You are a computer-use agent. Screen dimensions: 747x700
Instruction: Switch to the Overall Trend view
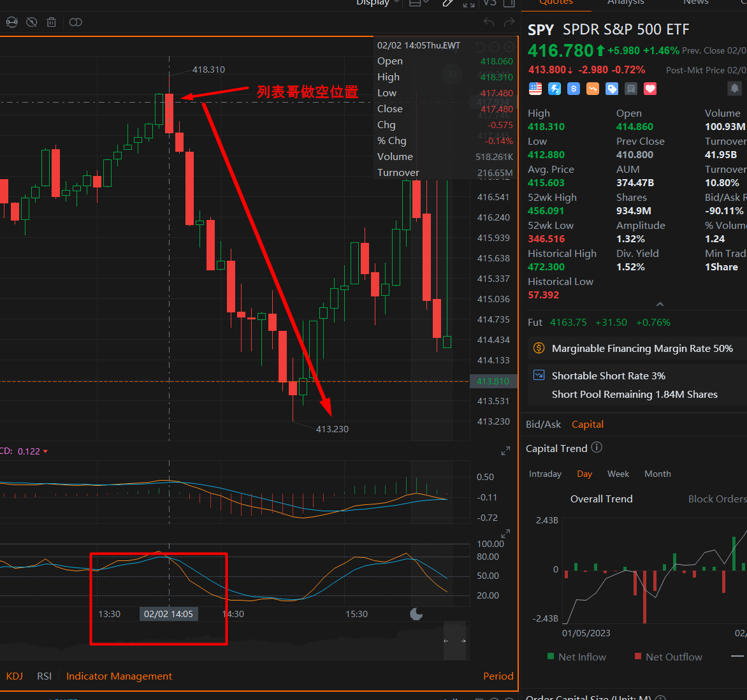pos(601,499)
